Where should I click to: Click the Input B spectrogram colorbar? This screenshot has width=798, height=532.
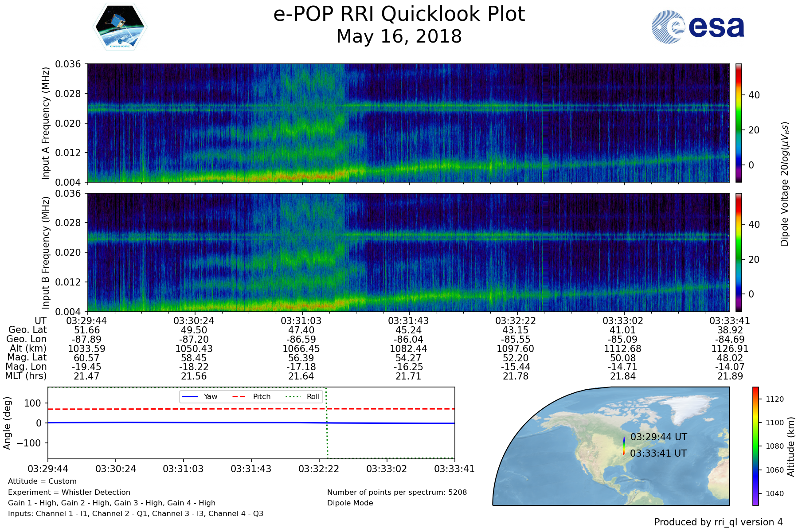[x=739, y=252]
